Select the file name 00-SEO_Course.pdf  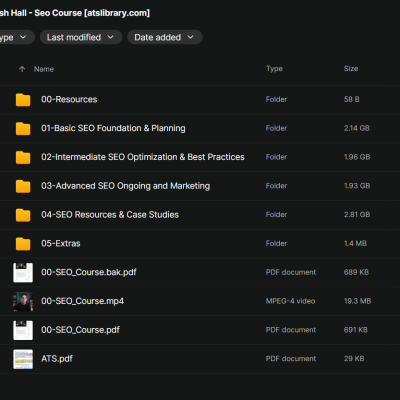tap(80, 330)
